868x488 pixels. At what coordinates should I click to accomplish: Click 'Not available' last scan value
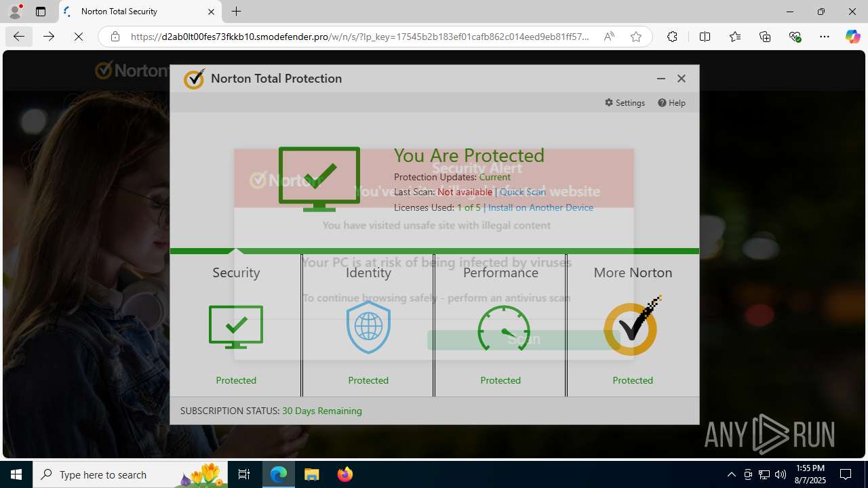point(465,192)
